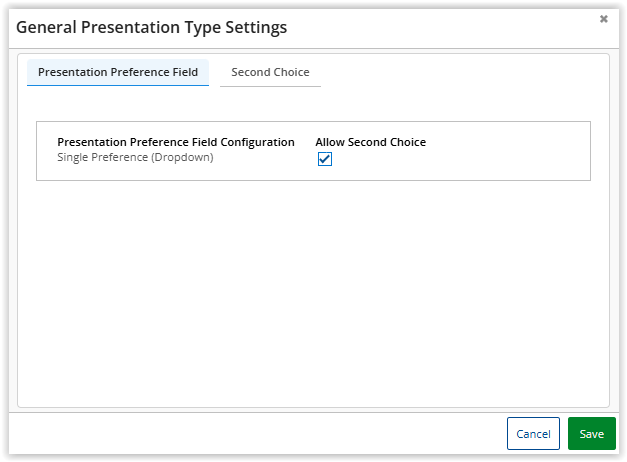Image resolution: width=627 pixels, height=462 pixels.
Task: Uncheck the blue checkmark under Allow Second Choice
Action: pyautogui.click(x=324, y=159)
